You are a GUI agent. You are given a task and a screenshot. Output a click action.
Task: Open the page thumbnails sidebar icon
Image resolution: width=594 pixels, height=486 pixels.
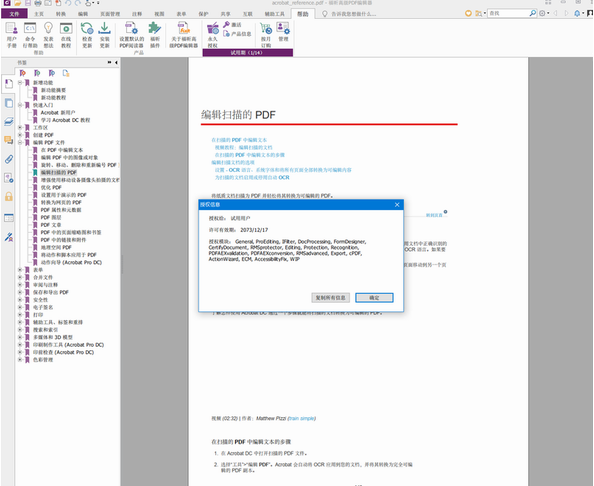tap(8, 103)
